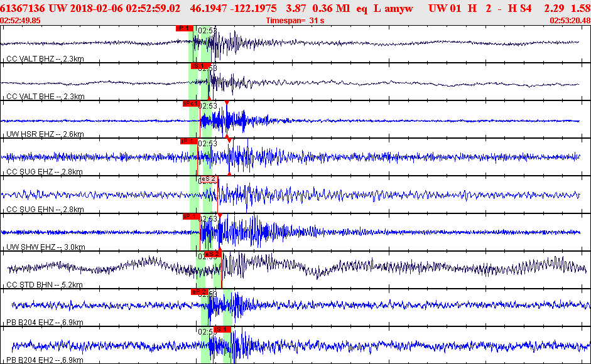Click the 1.58 value in header
Image resolution: width=591 pixels, height=364 pixels.
581,8
